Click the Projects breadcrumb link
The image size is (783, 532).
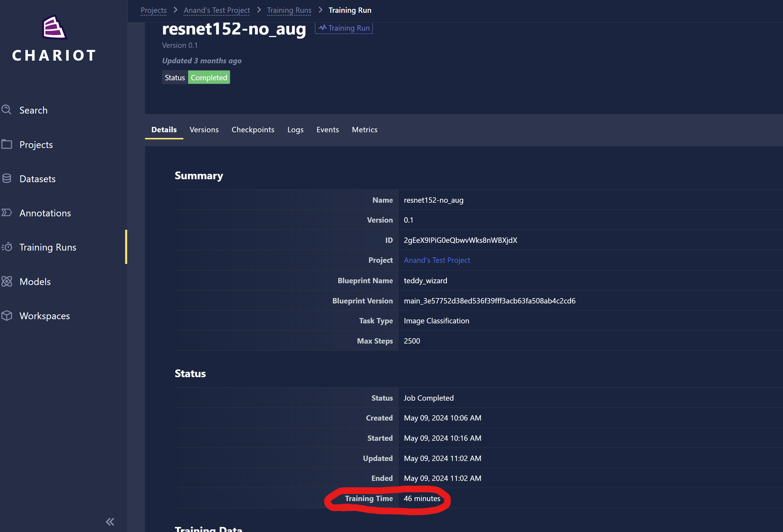point(154,10)
